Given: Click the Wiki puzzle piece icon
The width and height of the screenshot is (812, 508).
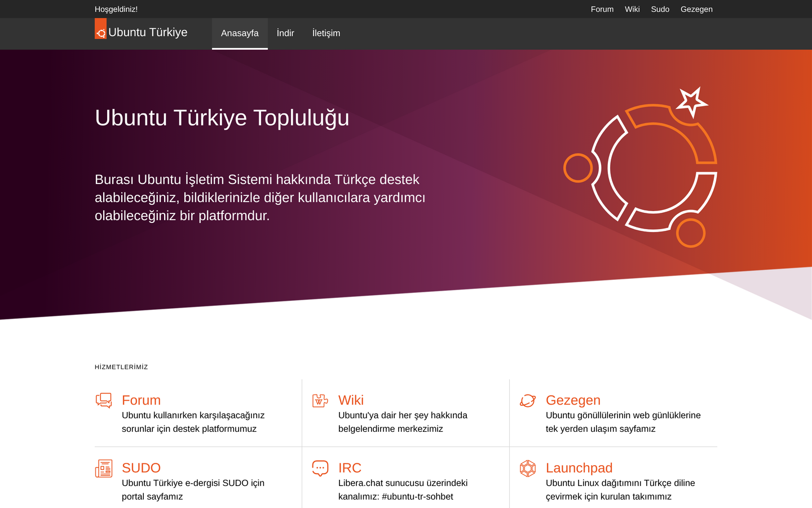Looking at the screenshot, I should point(320,401).
